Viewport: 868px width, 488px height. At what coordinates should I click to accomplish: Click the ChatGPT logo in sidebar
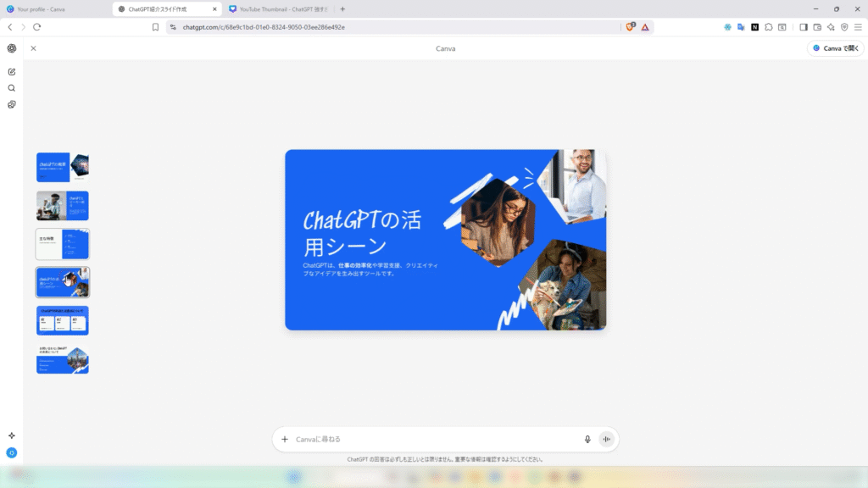(x=12, y=48)
